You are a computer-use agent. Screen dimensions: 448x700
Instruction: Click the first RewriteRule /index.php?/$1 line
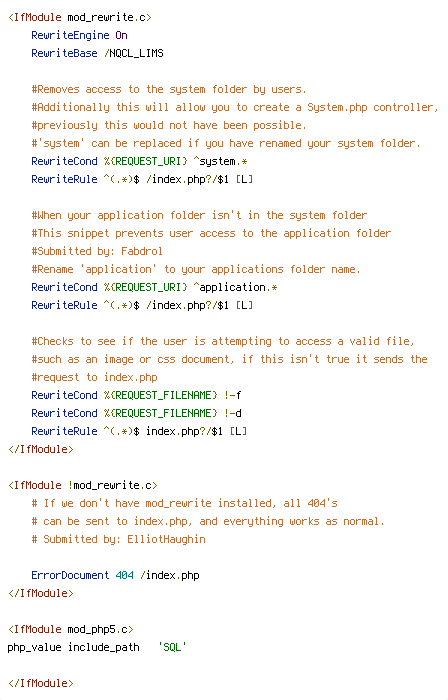142,179
